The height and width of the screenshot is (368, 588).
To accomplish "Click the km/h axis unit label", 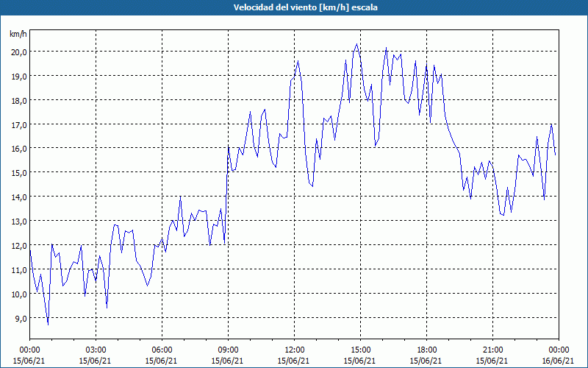I will click(18, 35).
